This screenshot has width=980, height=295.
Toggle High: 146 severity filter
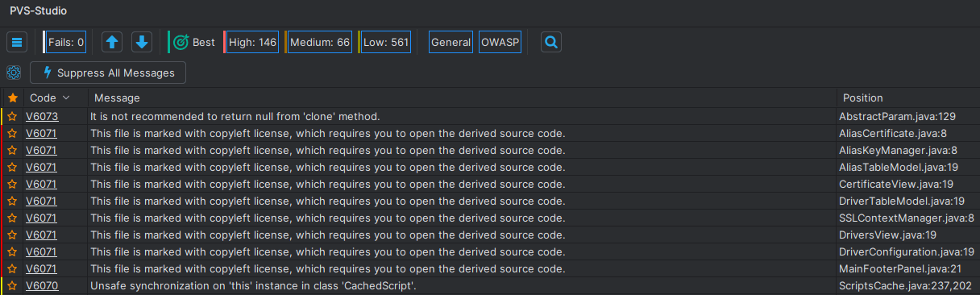[x=252, y=42]
